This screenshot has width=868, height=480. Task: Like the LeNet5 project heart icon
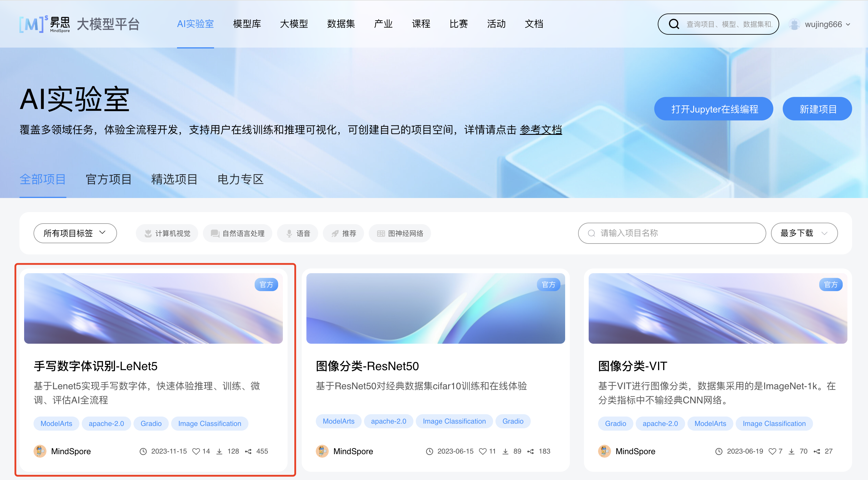pyautogui.click(x=196, y=452)
